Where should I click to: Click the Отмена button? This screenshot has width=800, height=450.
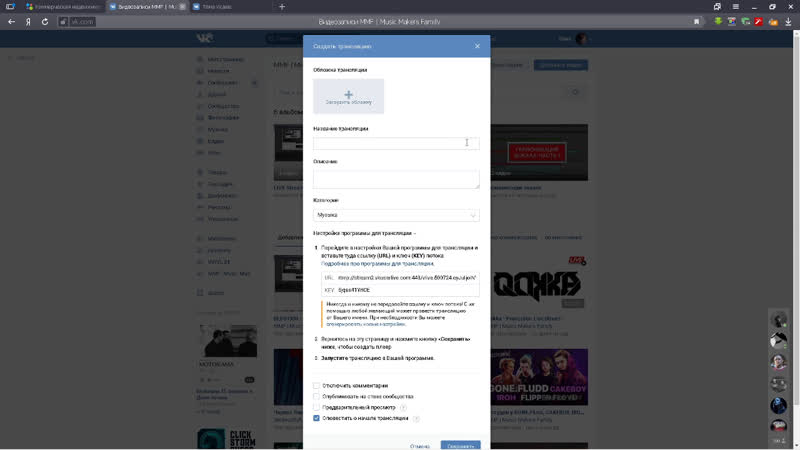click(x=420, y=446)
